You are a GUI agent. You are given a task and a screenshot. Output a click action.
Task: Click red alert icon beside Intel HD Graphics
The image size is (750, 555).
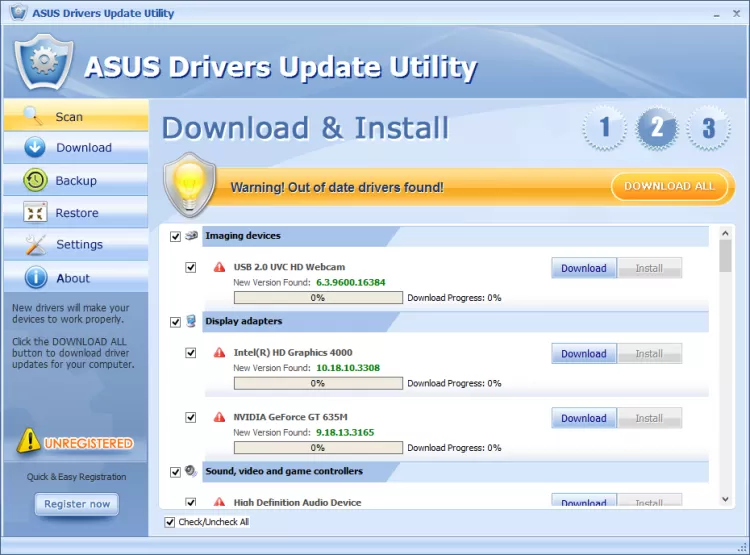220,353
